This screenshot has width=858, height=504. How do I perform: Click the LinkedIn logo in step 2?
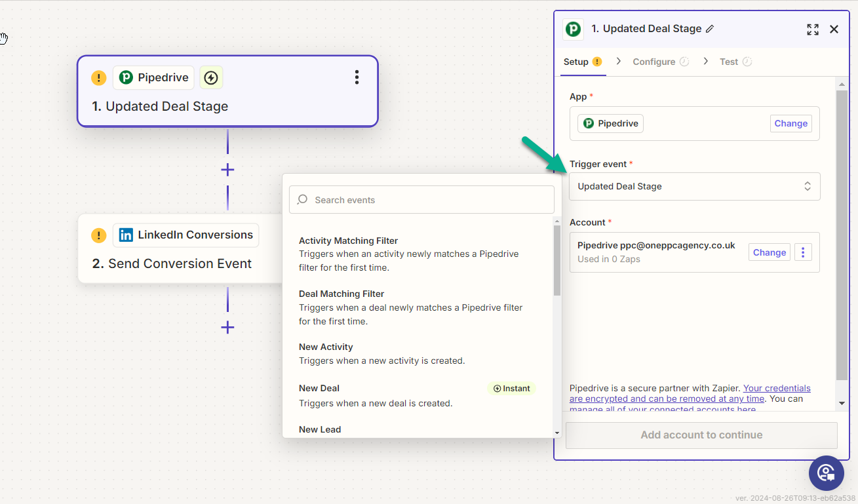pos(126,235)
